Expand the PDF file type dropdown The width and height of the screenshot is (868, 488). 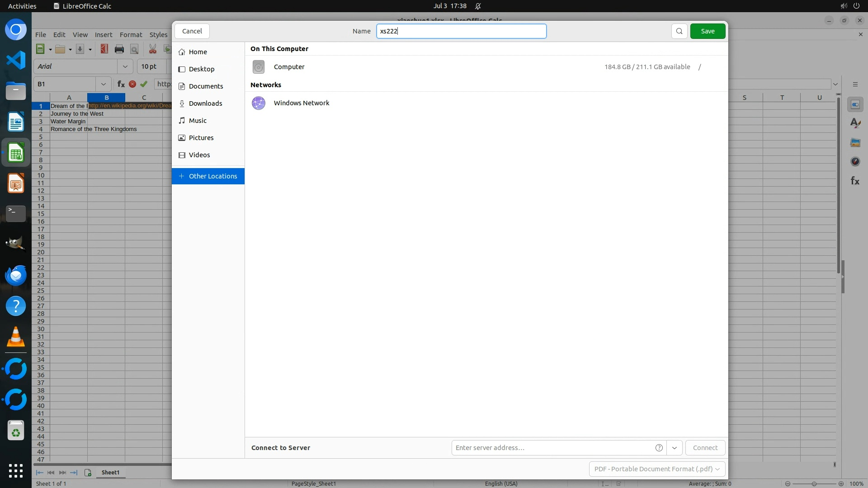pos(657,469)
